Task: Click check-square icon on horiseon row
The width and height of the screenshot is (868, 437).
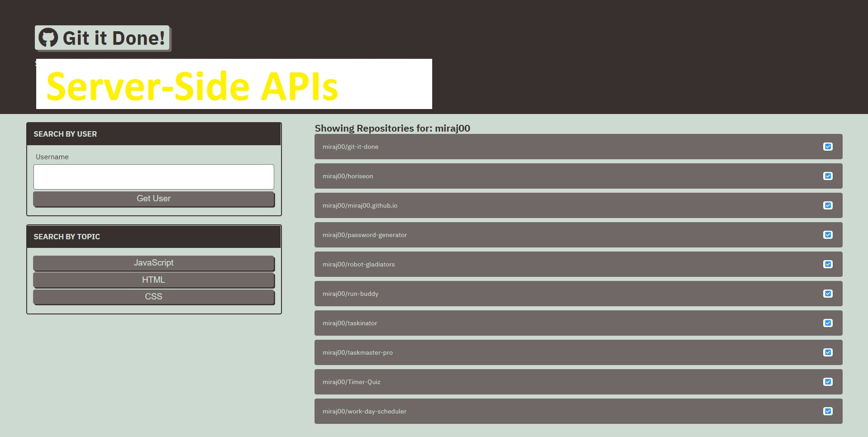Action: tap(828, 176)
